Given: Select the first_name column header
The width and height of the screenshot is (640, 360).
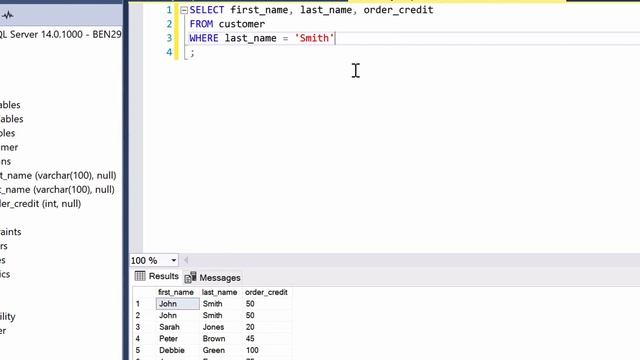Looking at the screenshot, I should point(176,292).
